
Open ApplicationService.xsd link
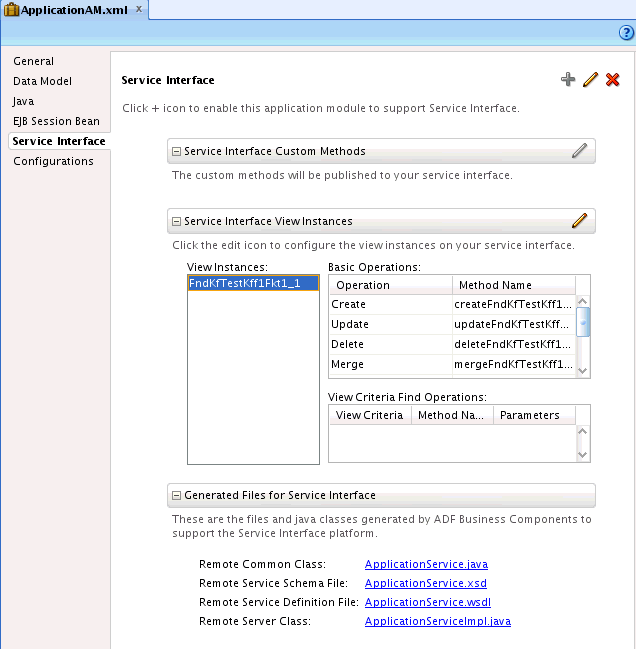coord(426,584)
